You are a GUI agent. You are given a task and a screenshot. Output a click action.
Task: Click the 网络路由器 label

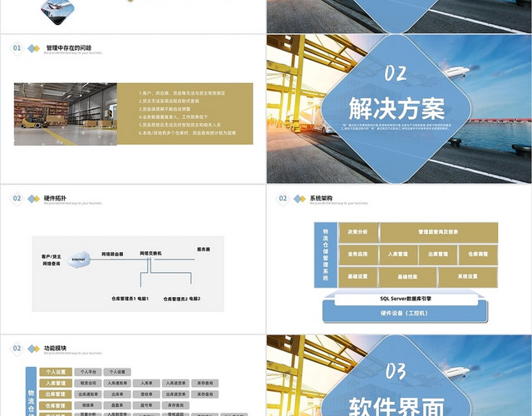(112, 254)
